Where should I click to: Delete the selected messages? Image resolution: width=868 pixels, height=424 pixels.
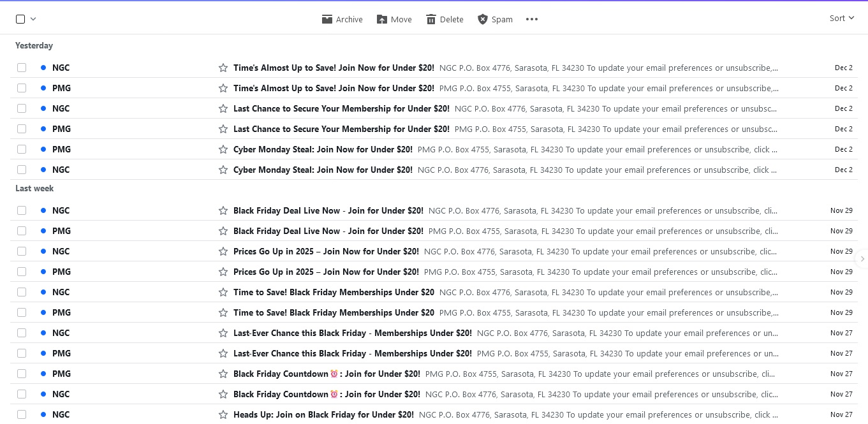coord(445,19)
